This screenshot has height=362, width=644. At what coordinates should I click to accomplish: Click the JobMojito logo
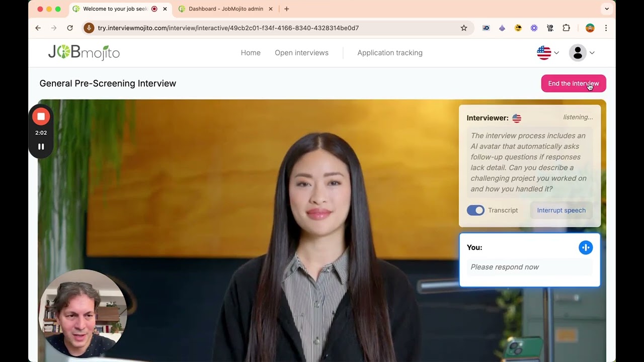point(84,52)
